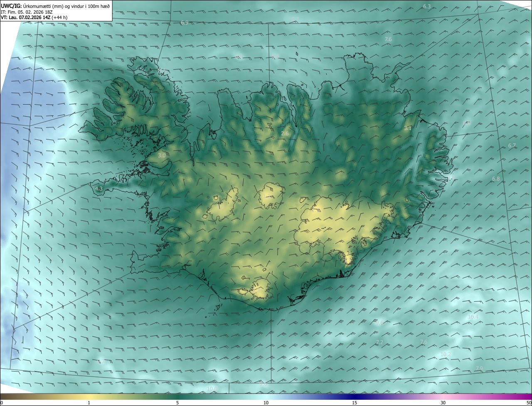Click the valid time line 'VT: Lau. 07.02.2026 14Z (+44 h)'

click(34, 17)
